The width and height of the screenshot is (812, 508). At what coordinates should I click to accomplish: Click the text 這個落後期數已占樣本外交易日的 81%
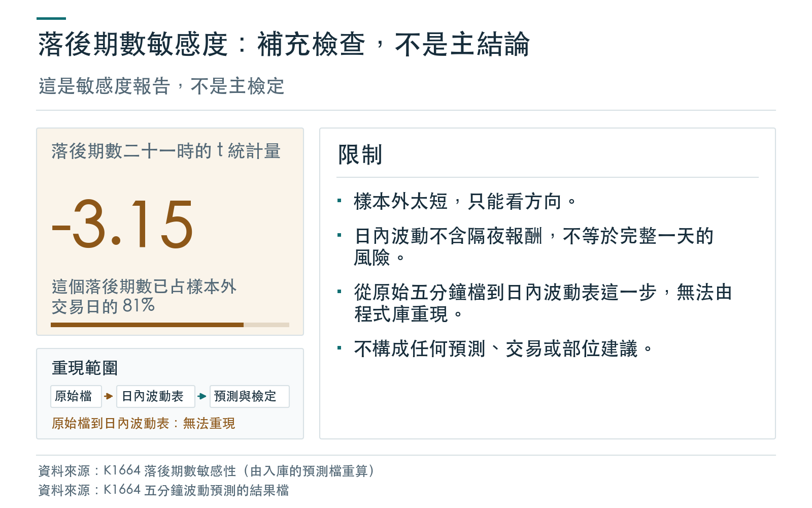pyautogui.click(x=144, y=296)
